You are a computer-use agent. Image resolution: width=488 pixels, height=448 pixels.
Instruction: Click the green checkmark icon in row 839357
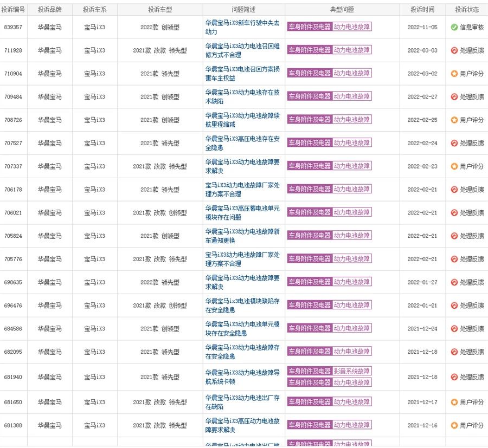(x=454, y=28)
